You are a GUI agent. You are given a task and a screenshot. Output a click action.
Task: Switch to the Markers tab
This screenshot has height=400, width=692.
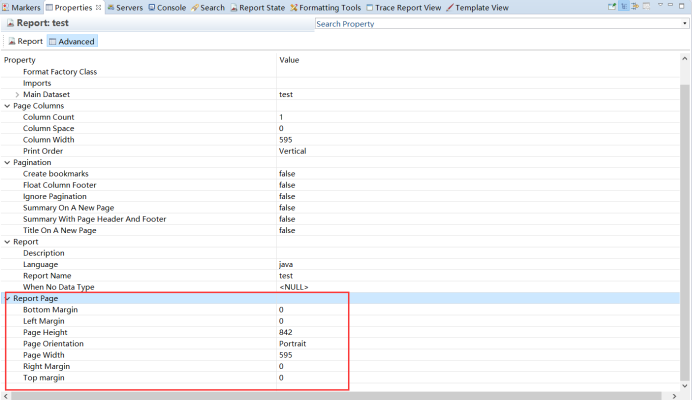[x=21, y=8]
